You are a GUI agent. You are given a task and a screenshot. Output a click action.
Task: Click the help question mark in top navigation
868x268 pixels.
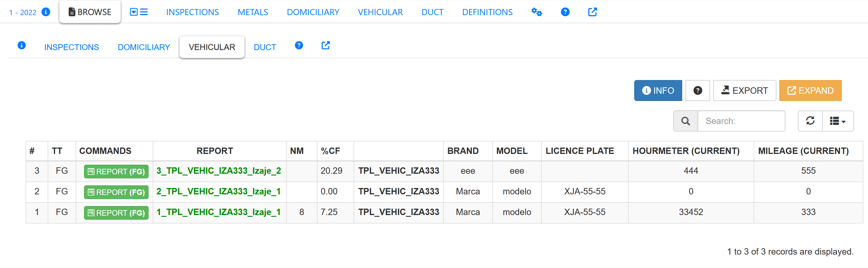click(x=565, y=12)
